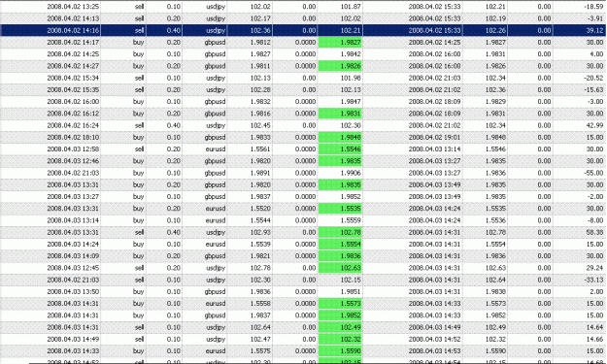Screen dimensions: 607x364
Task: Click the open time 2008.04.02 13:25
Action: pos(73,7)
